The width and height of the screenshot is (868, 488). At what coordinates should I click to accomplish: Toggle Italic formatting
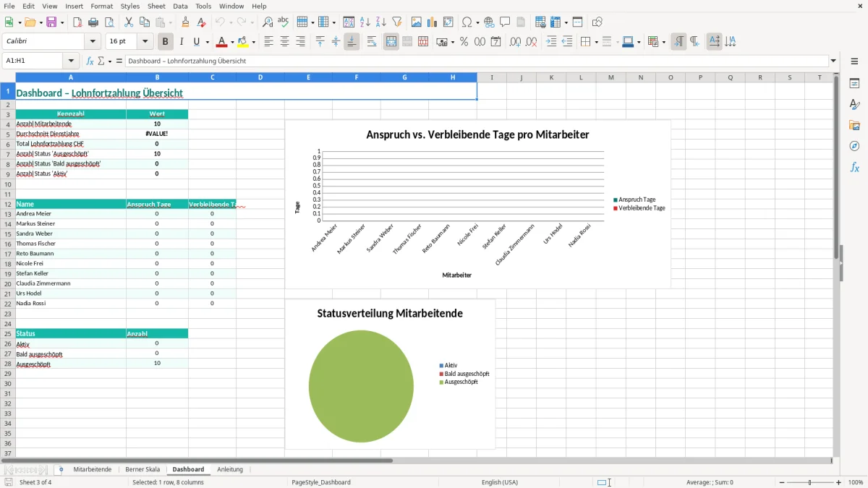point(182,42)
